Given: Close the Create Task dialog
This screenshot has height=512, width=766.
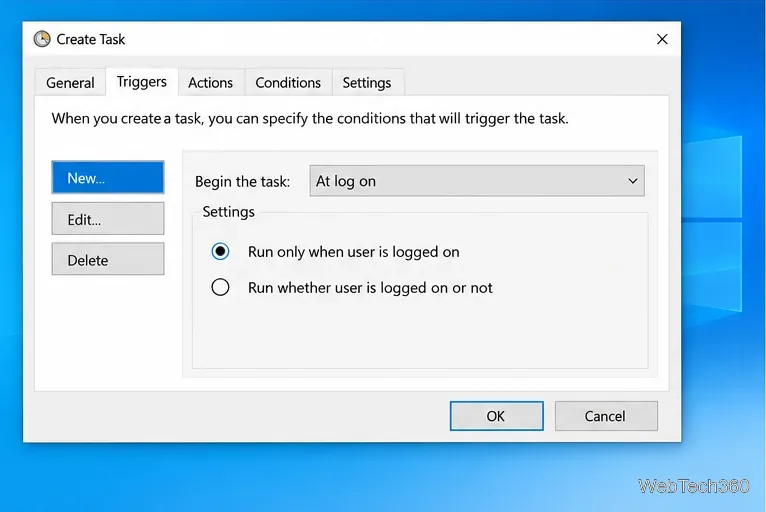Looking at the screenshot, I should (662, 39).
